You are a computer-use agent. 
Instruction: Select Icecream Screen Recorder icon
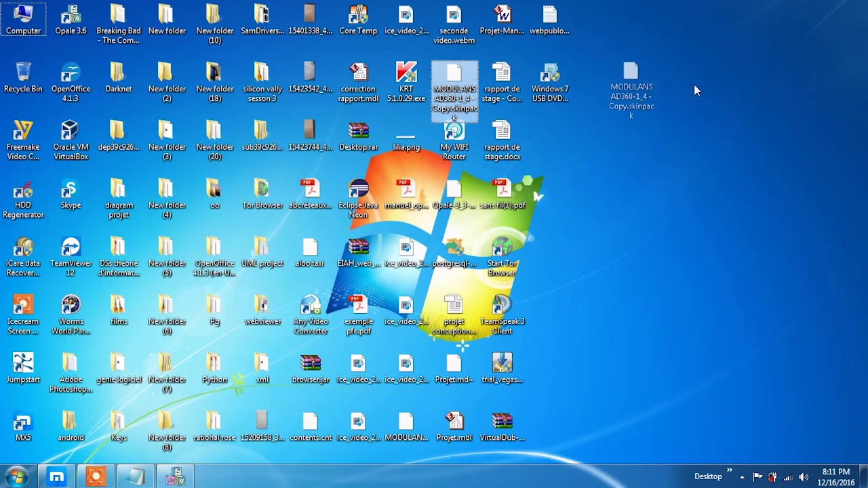point(23,316)
